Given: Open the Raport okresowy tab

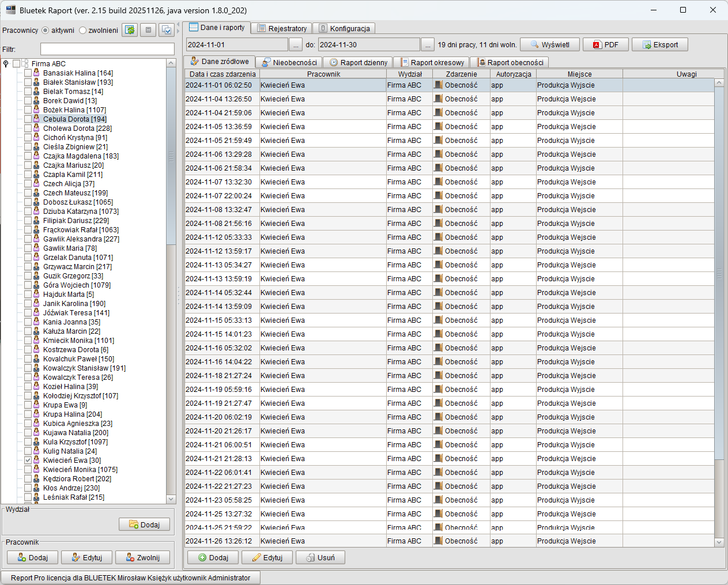Looking at the screenshot, I should pos(432,62).
